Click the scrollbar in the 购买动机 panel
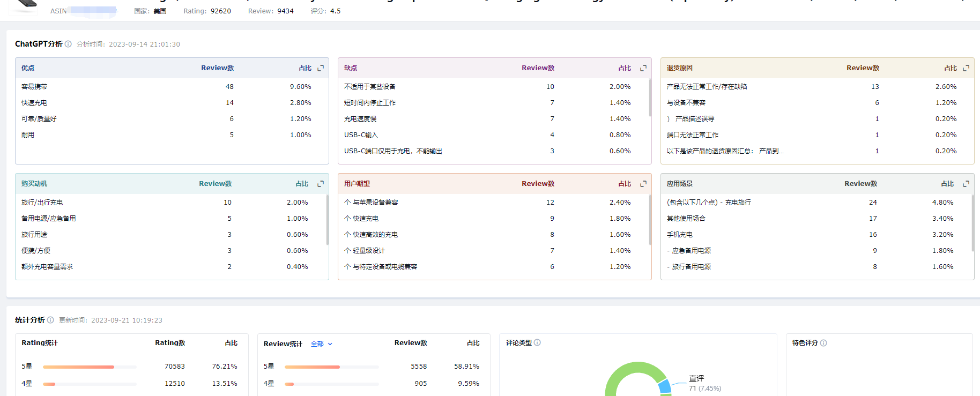Image resolution: width=980 pixels, height=396 pixels. [327, 220]
